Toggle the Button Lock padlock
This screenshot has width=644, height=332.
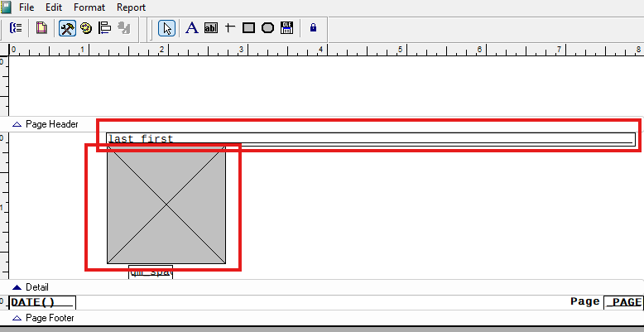point(313,28)
